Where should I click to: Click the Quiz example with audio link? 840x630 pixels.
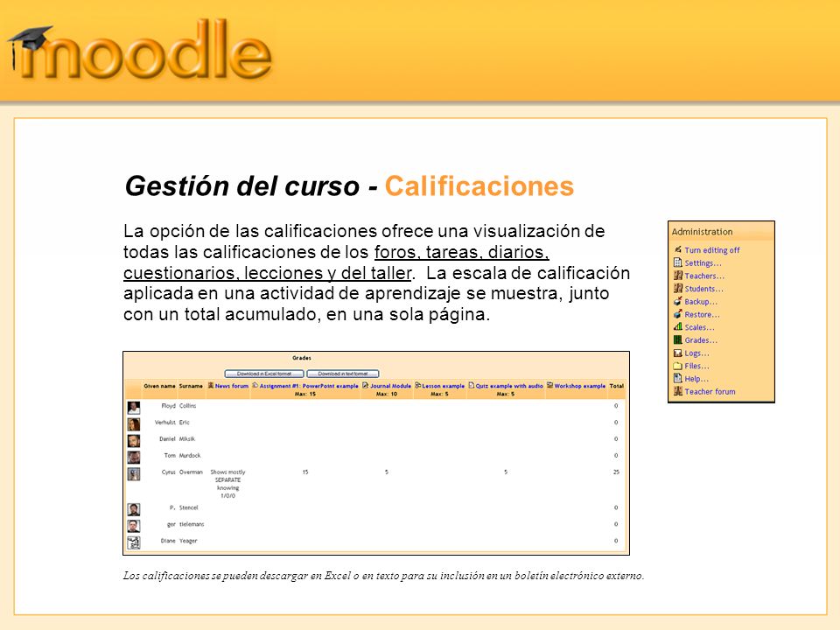[509, 386]
